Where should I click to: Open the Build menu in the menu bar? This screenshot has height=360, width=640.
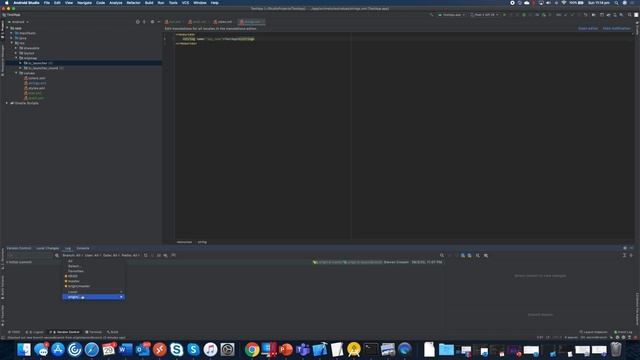coord(149,3)
